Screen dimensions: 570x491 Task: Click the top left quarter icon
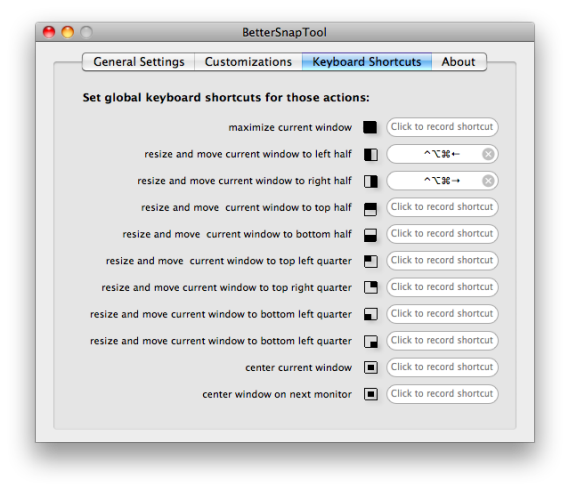pos(371,261)
